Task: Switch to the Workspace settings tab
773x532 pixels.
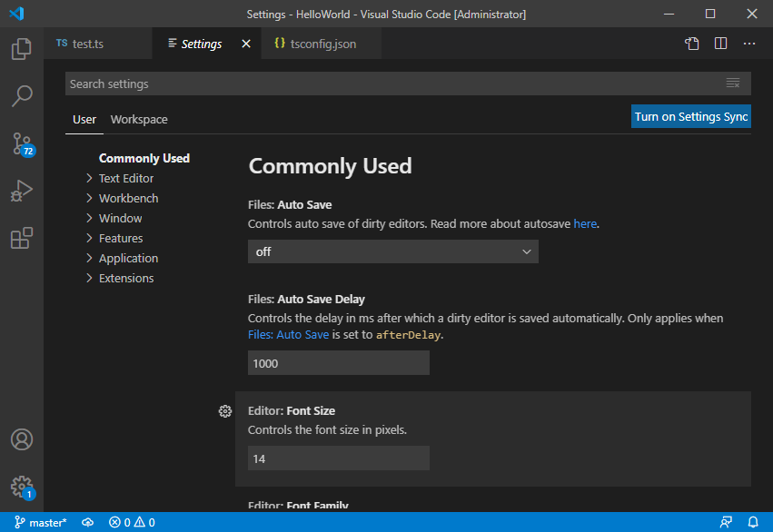Action: click(138, 119)
